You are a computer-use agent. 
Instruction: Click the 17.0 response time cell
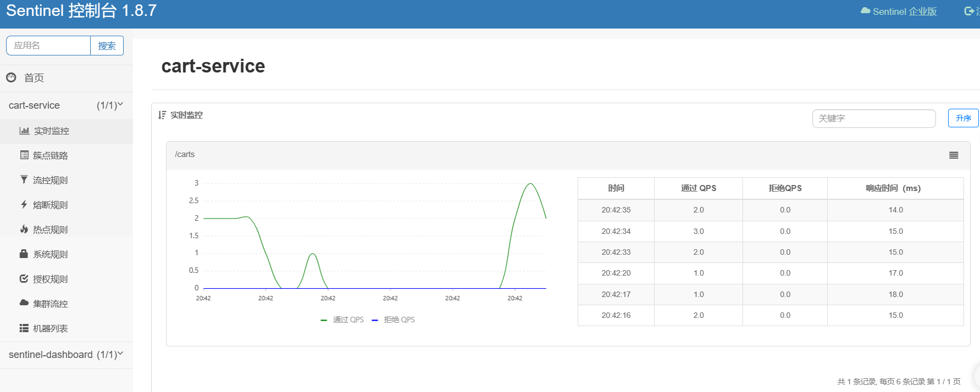(895, 273)
